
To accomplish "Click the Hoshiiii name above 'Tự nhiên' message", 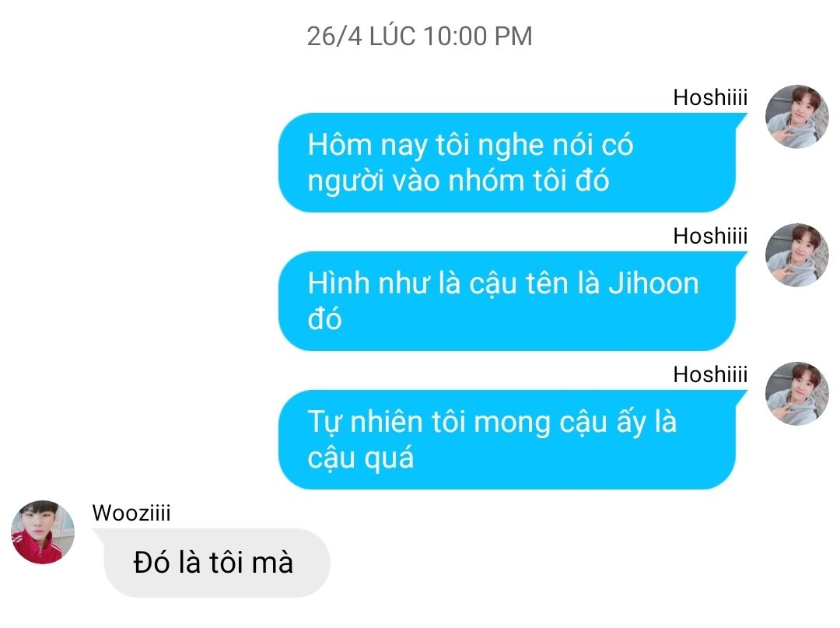I will click(710, 374).
